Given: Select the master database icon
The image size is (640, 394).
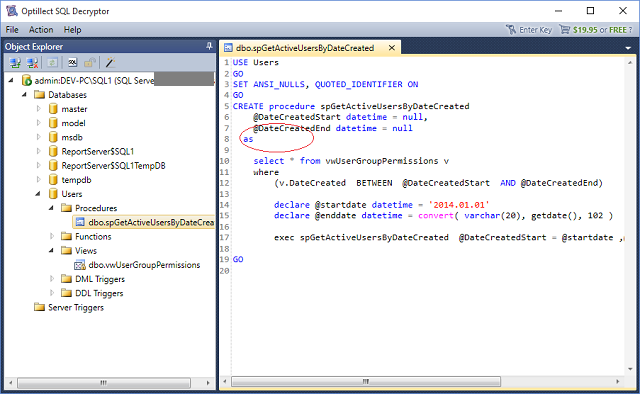Looking at the screenshot, I should pos(53,109).
